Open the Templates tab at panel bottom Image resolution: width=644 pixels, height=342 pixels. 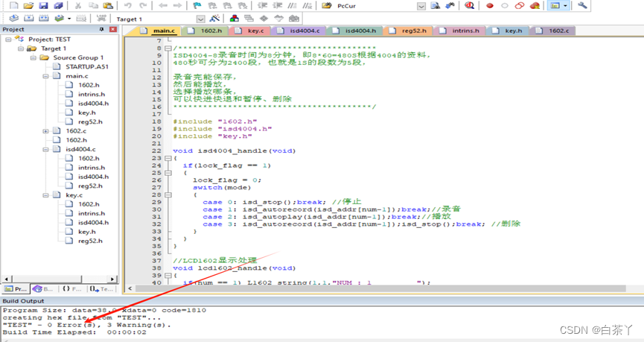pyautogui.click(x=102, y=288)
